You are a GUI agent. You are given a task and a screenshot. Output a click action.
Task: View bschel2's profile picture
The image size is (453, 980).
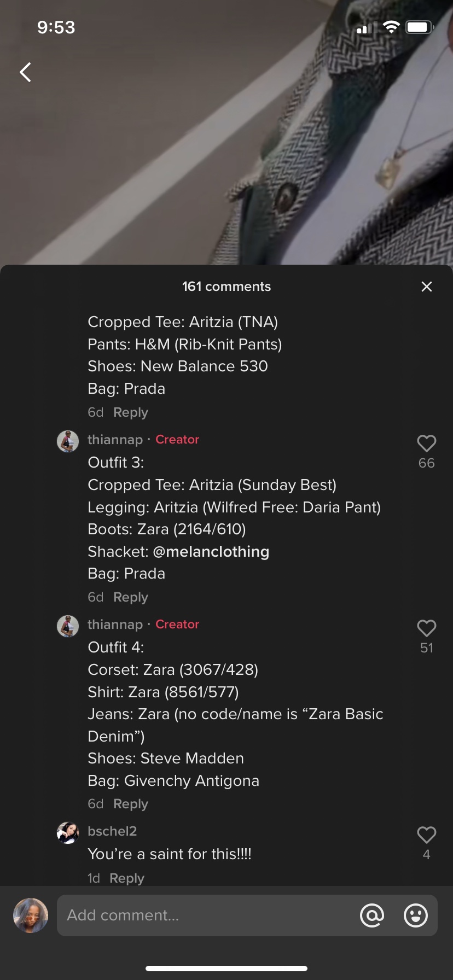(68, 833)
